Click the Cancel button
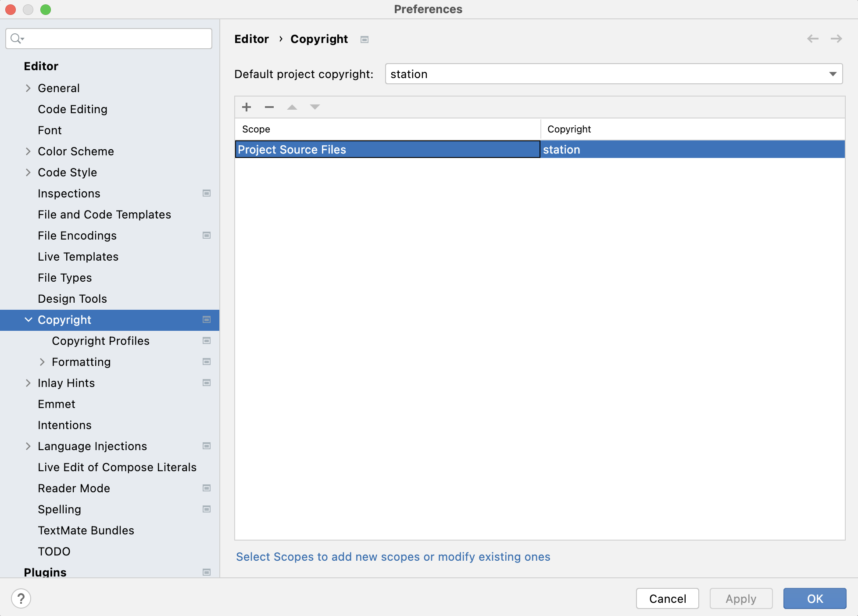Image resolution: width=858 pixels, height=616 pixels. (667, 598)
